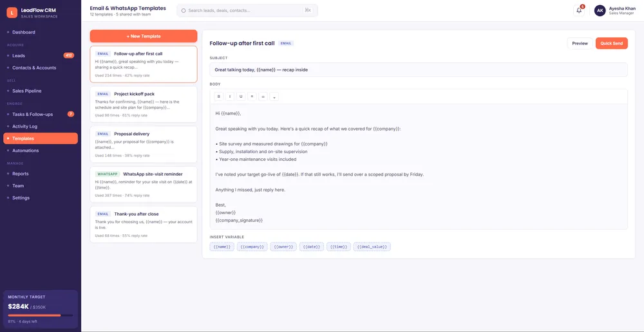Viewport: 644px width, 332px height.
Task: Click "81% · 4 days left" text
Action: click(x=22, y=321)
